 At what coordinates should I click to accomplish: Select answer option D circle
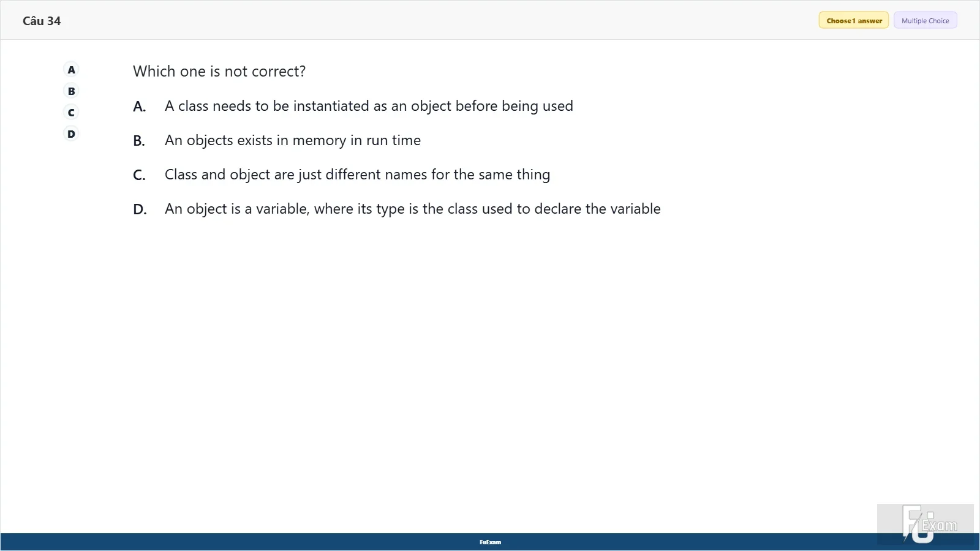pos(71,134)
